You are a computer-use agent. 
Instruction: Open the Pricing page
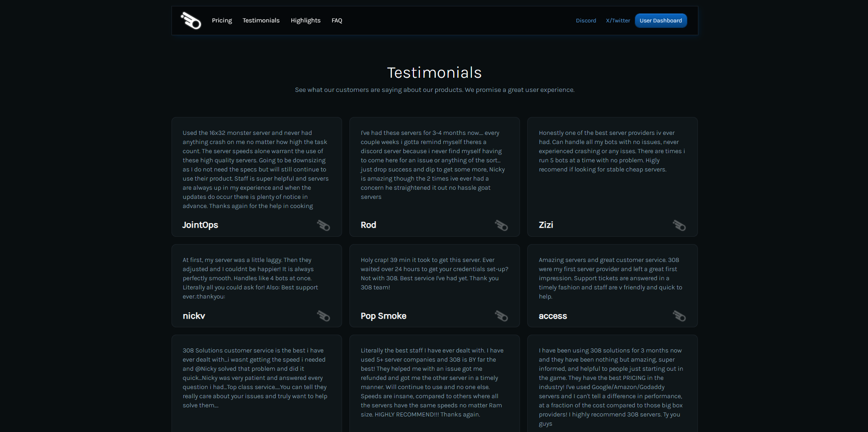point(222,20)
